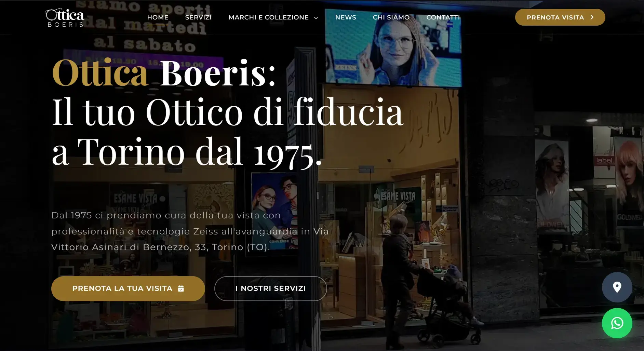The height and width of the screenshot is (351, 644).
Task: Click Prenota la tua visita button
Action: 128,288
